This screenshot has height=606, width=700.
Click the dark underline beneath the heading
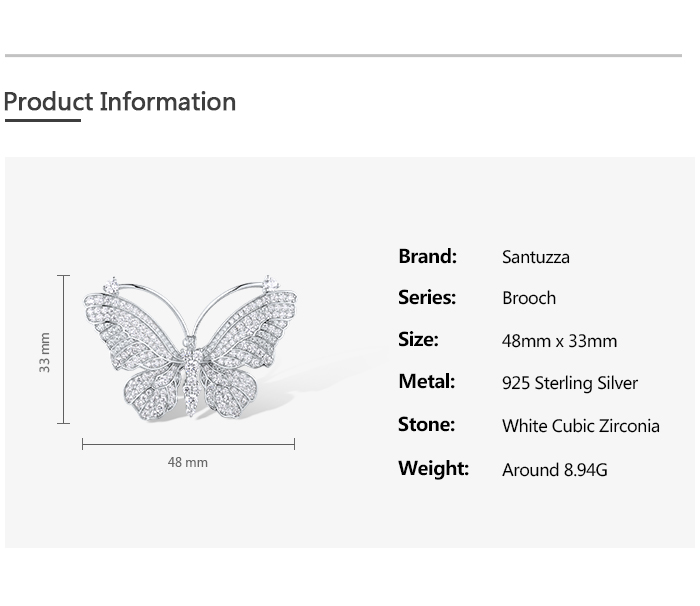(x=42, y=121)
